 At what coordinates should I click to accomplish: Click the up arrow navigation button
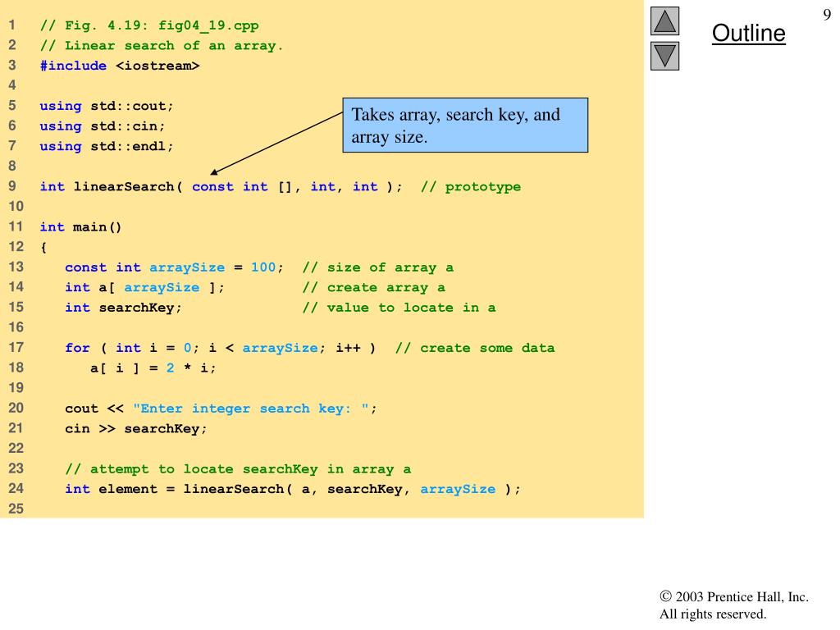point(664,21)
